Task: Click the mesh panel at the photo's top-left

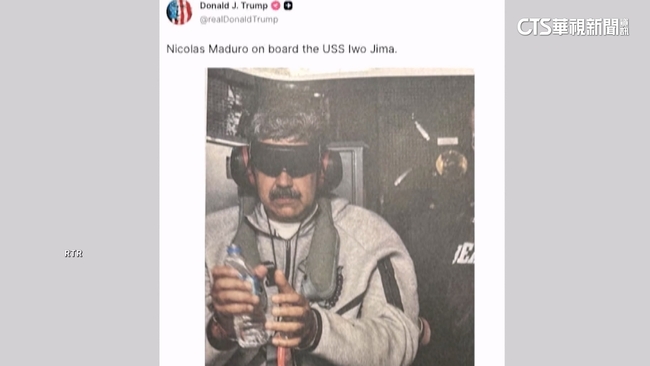Action: (x=226, y=102)
